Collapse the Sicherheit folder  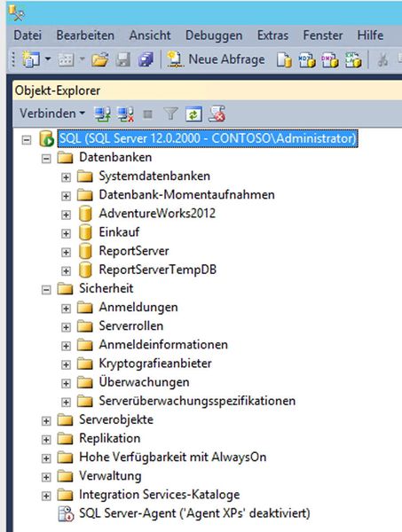pyautogui.click(x=46, y=290)
